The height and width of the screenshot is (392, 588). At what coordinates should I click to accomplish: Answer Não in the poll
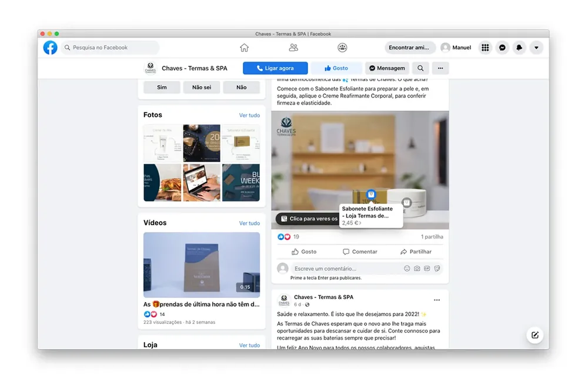242,88
